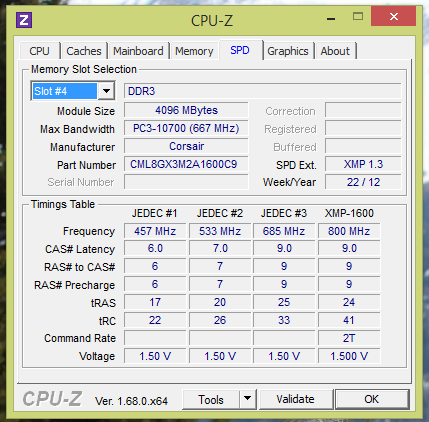Click the Tools button
Viewport: 429px width, 422px height.
coord(211,399)
